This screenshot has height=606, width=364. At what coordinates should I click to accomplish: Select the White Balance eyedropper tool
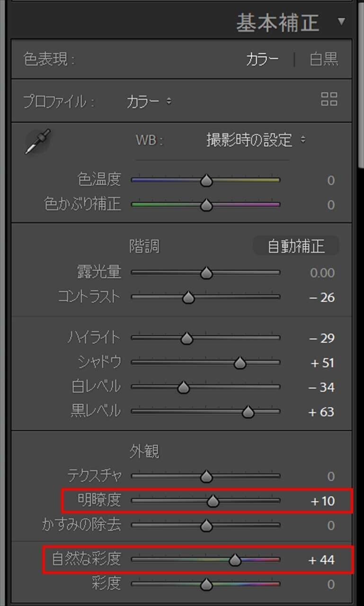pyautogui.click(x=38, y=141)
